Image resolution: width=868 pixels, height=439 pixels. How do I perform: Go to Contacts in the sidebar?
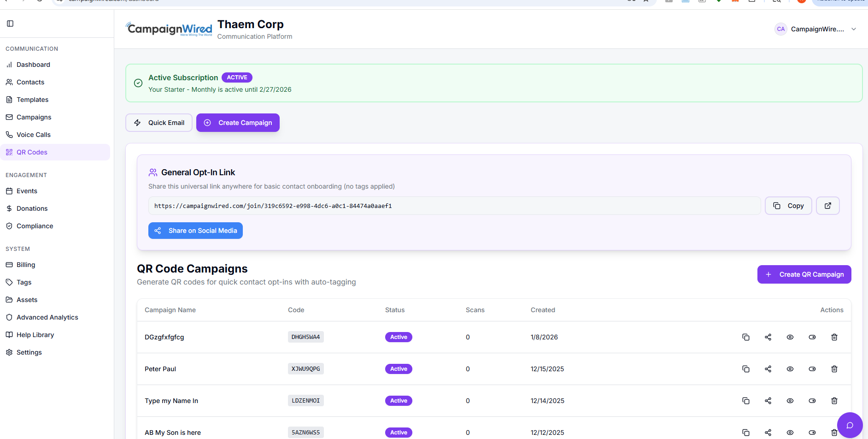click(55, 82)
